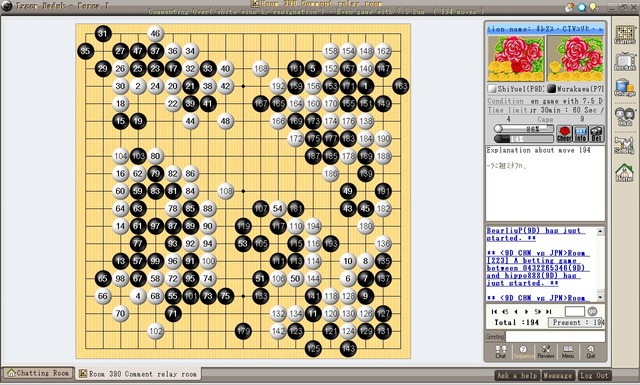Click white stone 46 on board
This screenshot has height=385, width=640.
click(x=155, y=33)
